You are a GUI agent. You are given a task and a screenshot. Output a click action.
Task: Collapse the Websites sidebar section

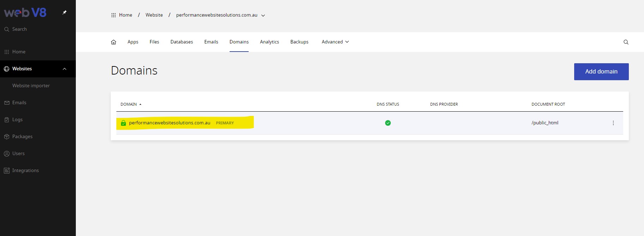pyautogui.click(x=65, y=69)
